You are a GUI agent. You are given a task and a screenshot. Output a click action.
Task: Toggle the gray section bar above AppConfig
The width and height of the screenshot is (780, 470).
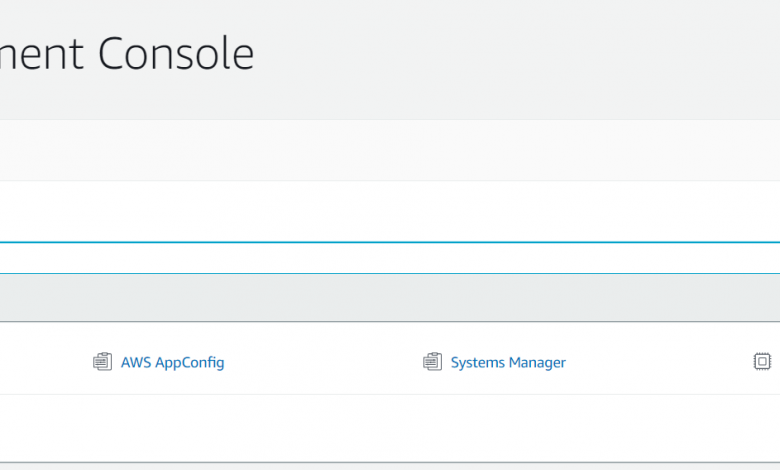pos(390,298)
